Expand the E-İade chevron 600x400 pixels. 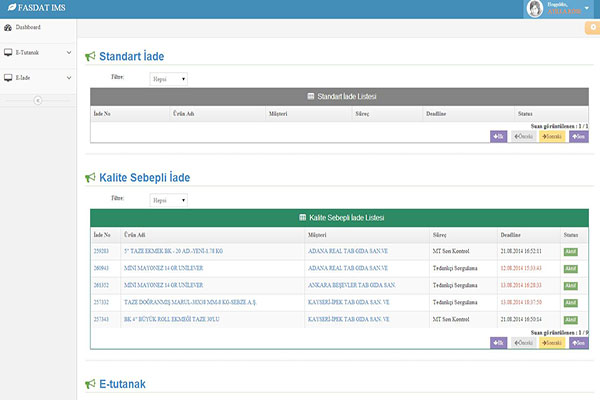click(69, 78)
